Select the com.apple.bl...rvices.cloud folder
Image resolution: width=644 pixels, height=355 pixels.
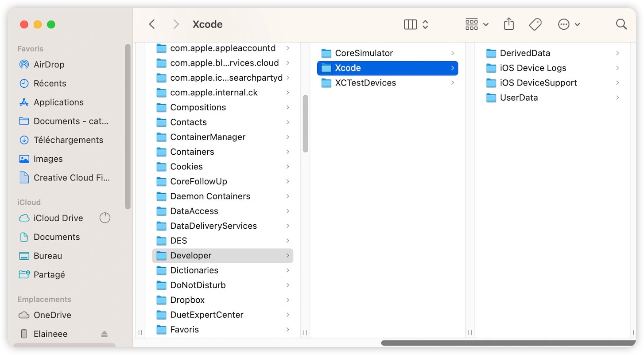click(223, 63)
